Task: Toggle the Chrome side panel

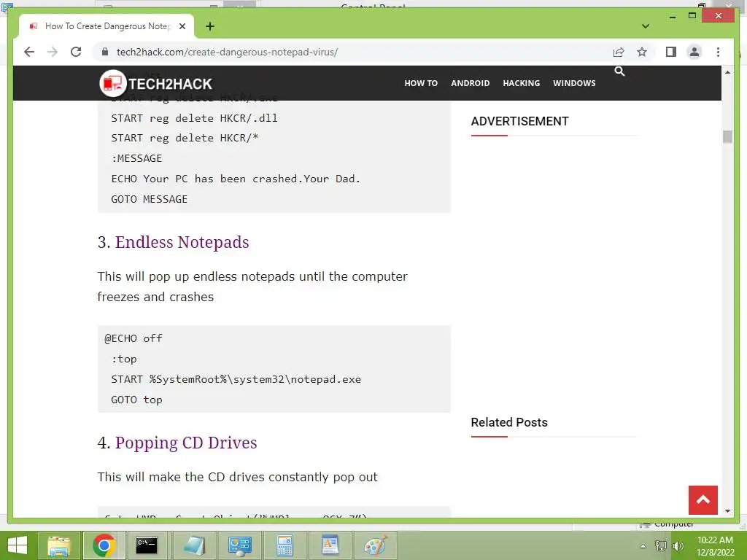Action: (x=671, y=52)
